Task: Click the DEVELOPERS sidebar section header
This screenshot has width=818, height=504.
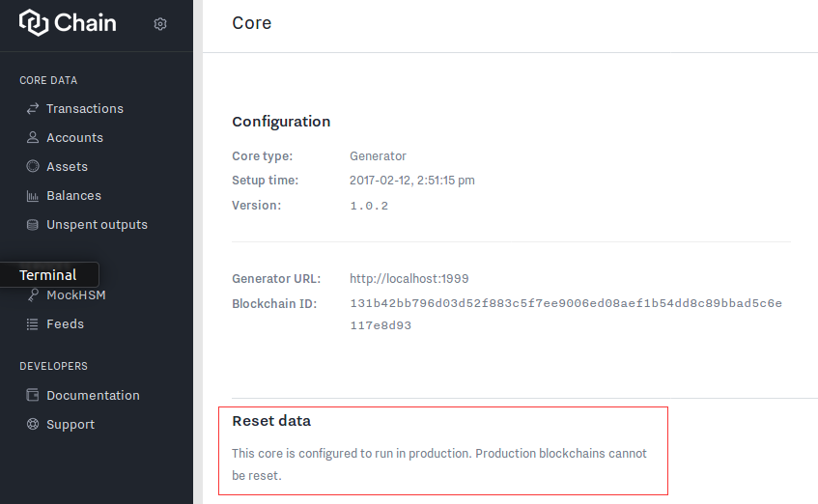Action: click(x=53, y=366)
